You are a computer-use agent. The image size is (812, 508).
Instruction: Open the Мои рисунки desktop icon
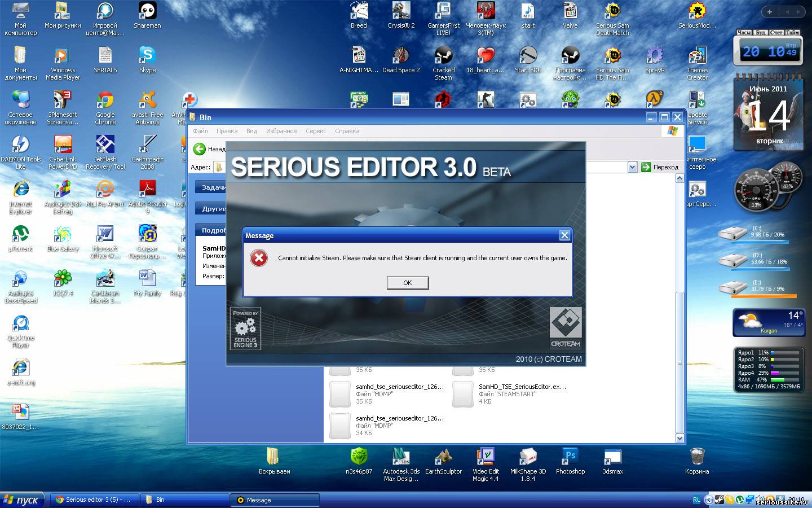63,15
